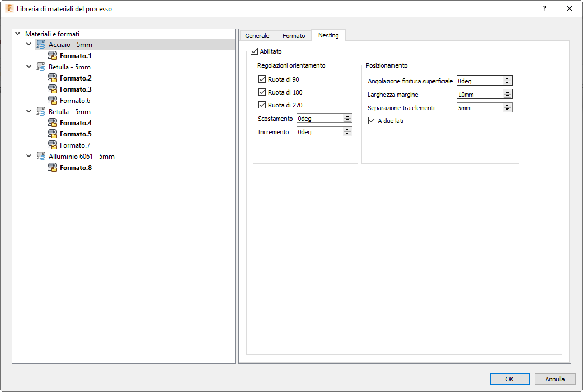Toggle the A due lati option
Screen dimensions: 583x392
(x=371, y=120)
